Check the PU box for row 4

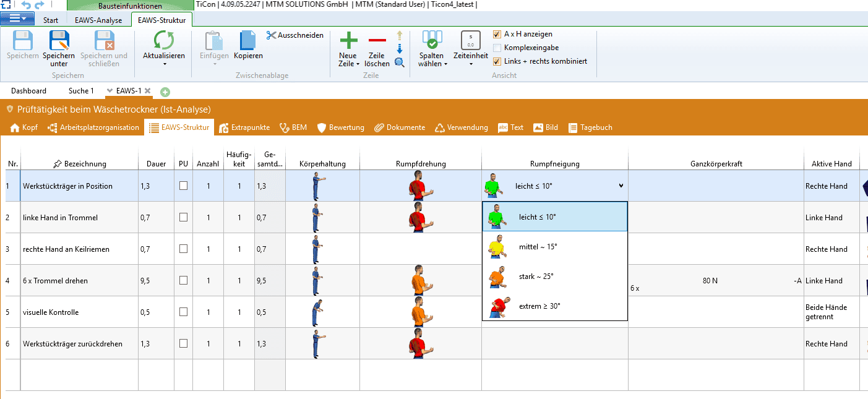pyautogui.click(x=183, y=280)
